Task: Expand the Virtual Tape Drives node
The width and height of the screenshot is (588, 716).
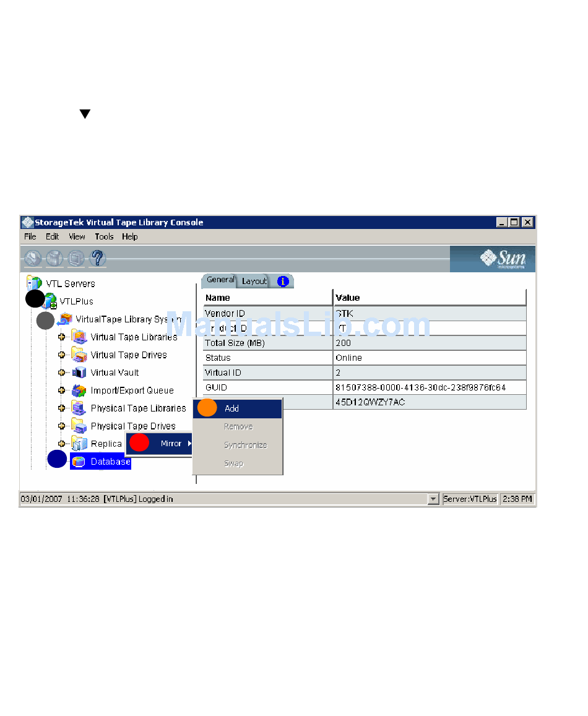Action: pyautogui.click(x=61, y=355)
